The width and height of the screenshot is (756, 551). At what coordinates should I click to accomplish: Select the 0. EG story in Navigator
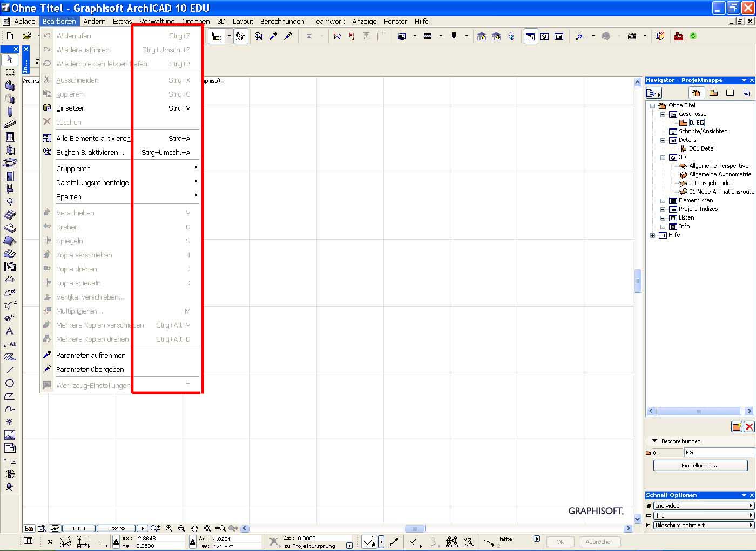click(697, 123)
